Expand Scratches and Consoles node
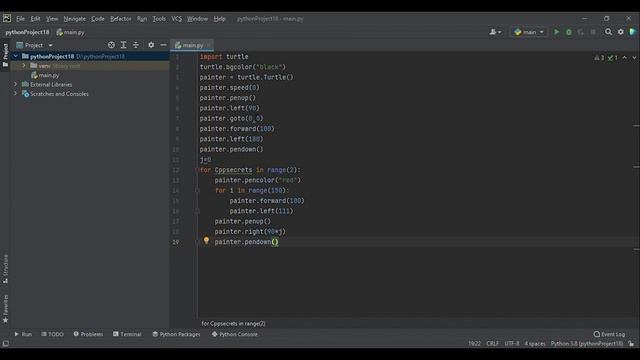The image size is (640, 360). pos(16,93)
